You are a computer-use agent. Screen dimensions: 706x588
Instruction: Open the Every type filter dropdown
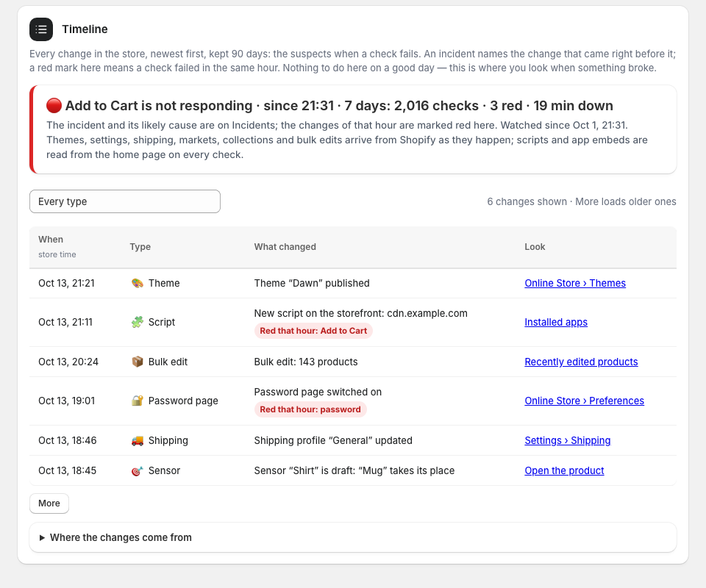click(x=125, y=201)
